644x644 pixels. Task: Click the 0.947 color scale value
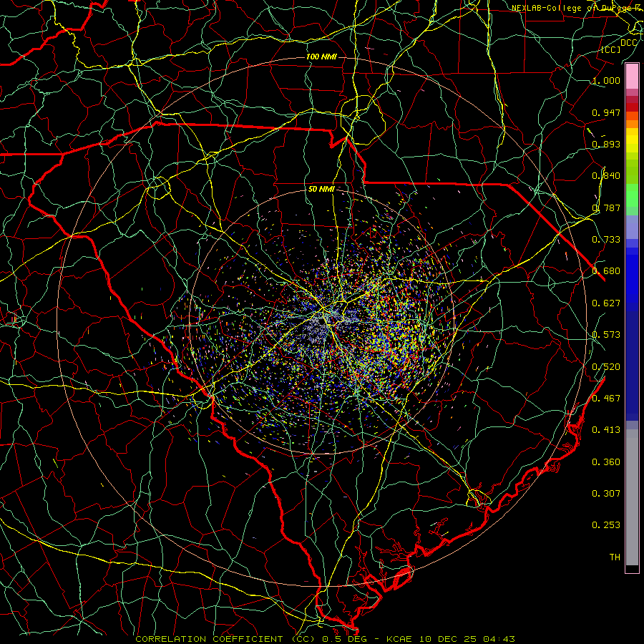click(606, 112)
